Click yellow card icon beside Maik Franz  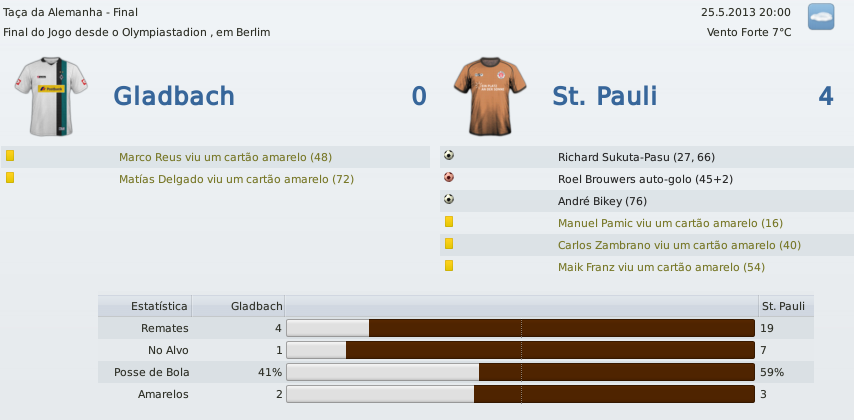coord(449,266)
